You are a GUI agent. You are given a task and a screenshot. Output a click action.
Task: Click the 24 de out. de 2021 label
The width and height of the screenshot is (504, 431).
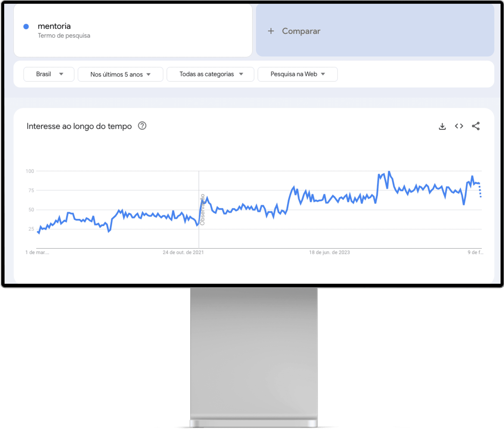pyautogui.click(x=183, y=252)
